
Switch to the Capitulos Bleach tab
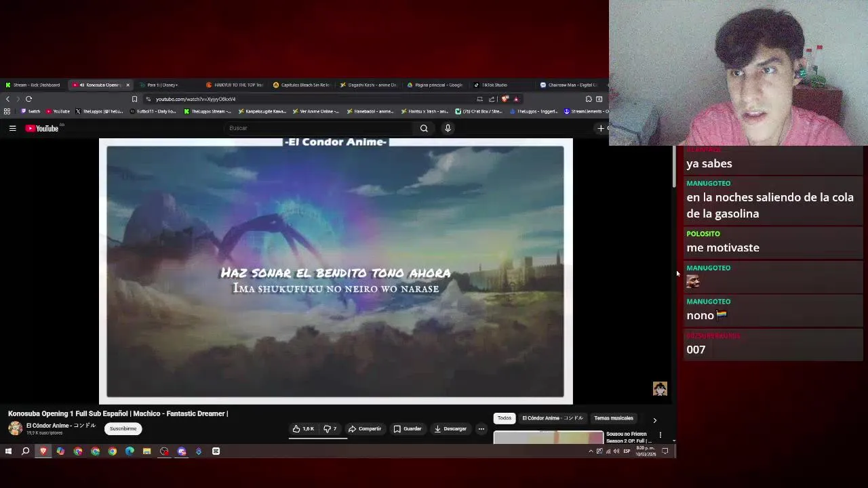click(x=301, y=85)
